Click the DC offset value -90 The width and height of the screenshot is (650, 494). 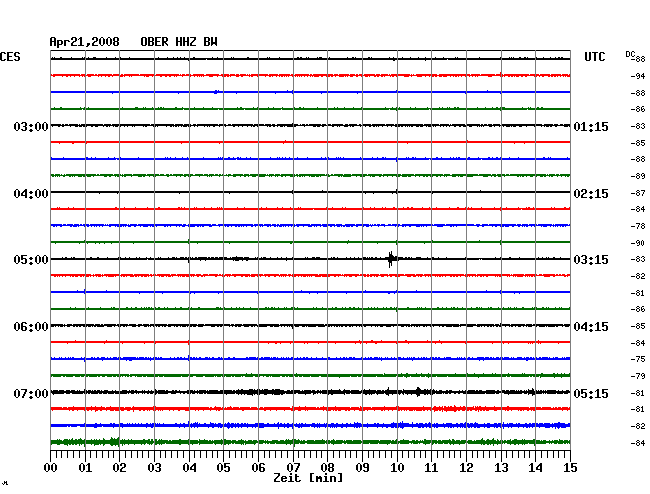click(x=638, y=243)
